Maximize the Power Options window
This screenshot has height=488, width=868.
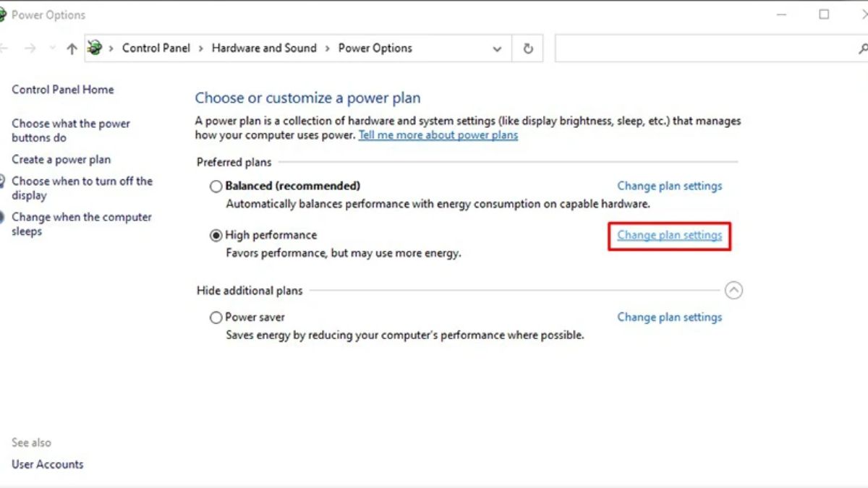tap(824, 14)
